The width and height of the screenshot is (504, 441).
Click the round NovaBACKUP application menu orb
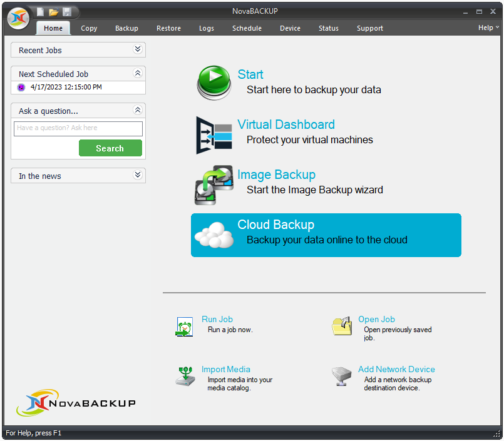pyautogui.click(x=18, y=18)
